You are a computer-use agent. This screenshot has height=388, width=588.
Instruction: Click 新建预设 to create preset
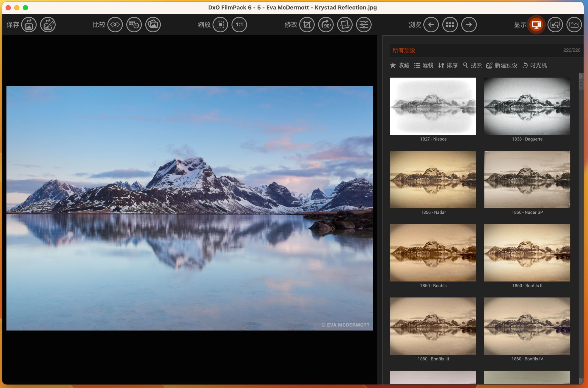point(502,65)
